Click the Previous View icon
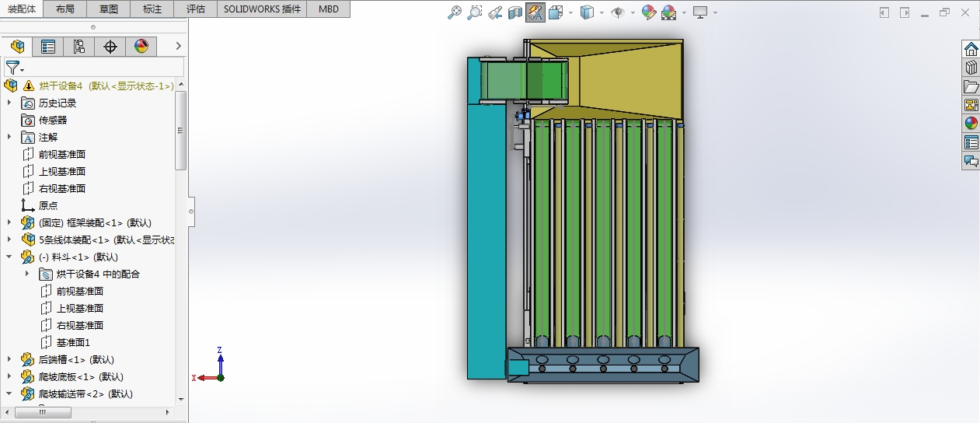 [x=494, y=12]
